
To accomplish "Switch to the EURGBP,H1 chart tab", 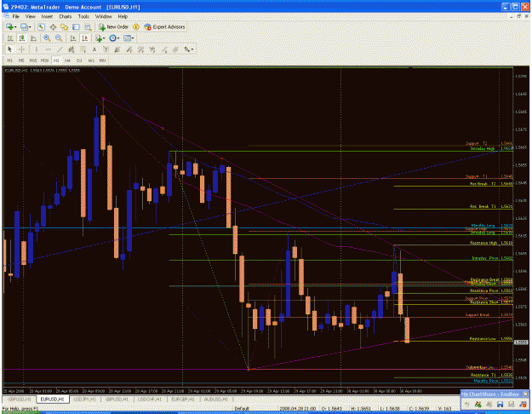I will click(182, 399).
